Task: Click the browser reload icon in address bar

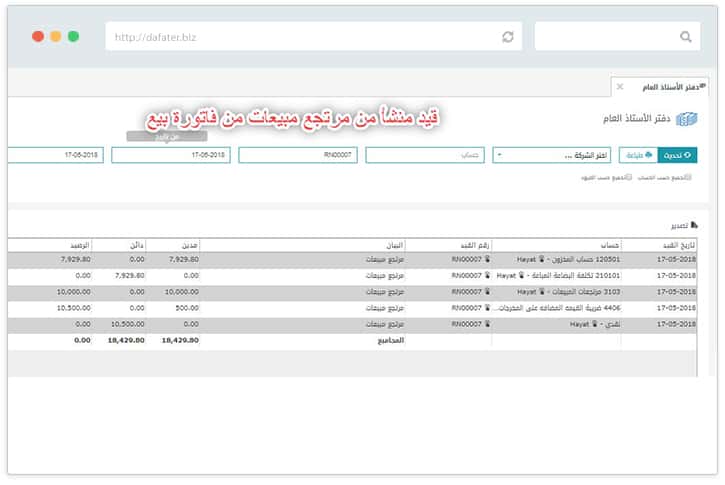Action: coord(508,37)
